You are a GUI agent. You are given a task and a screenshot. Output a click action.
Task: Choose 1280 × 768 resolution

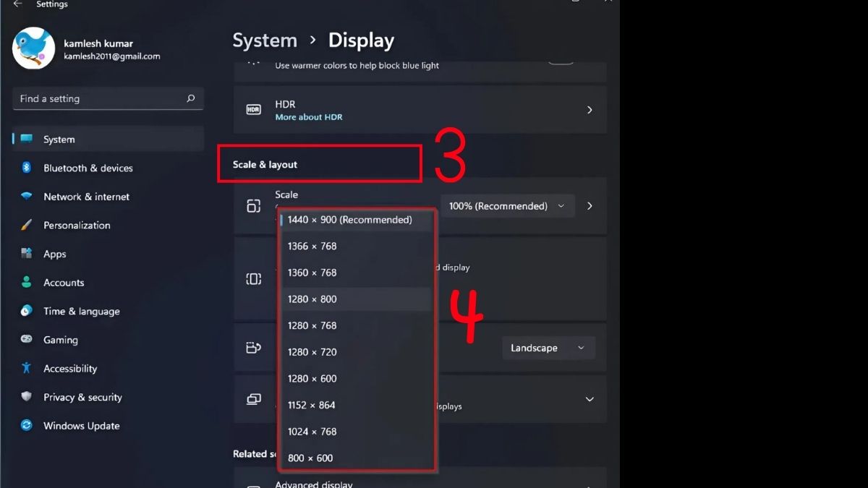[x=357, y=325]
